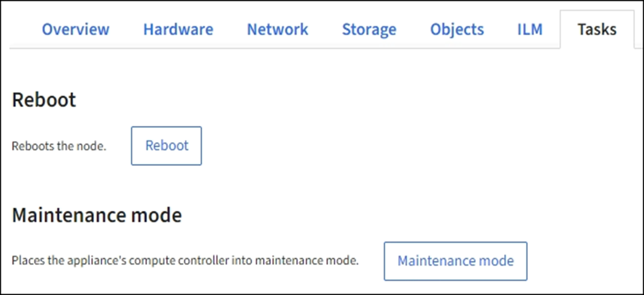Click the compute controller maintenance description text

tap(185, 261)
